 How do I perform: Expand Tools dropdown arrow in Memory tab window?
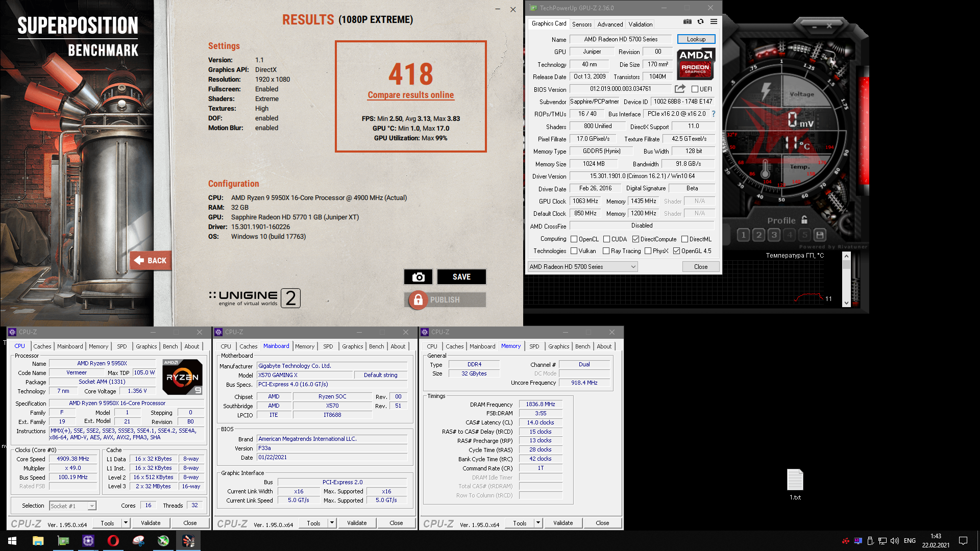[538, 523]
